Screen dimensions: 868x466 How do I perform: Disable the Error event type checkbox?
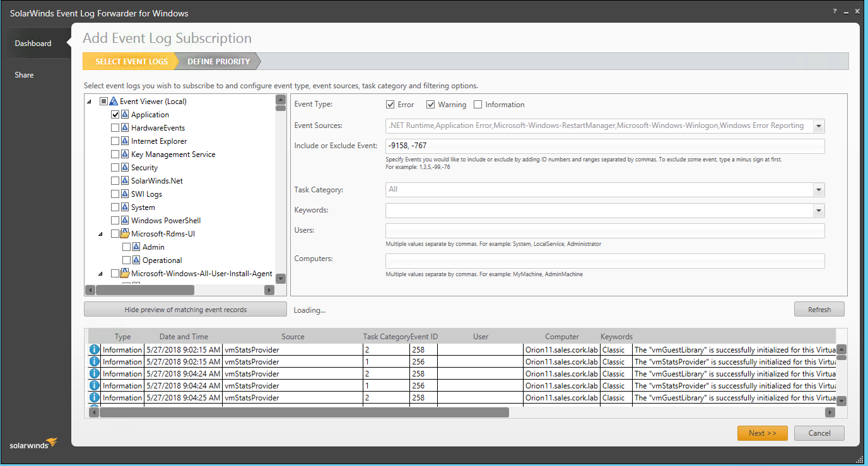390,105
